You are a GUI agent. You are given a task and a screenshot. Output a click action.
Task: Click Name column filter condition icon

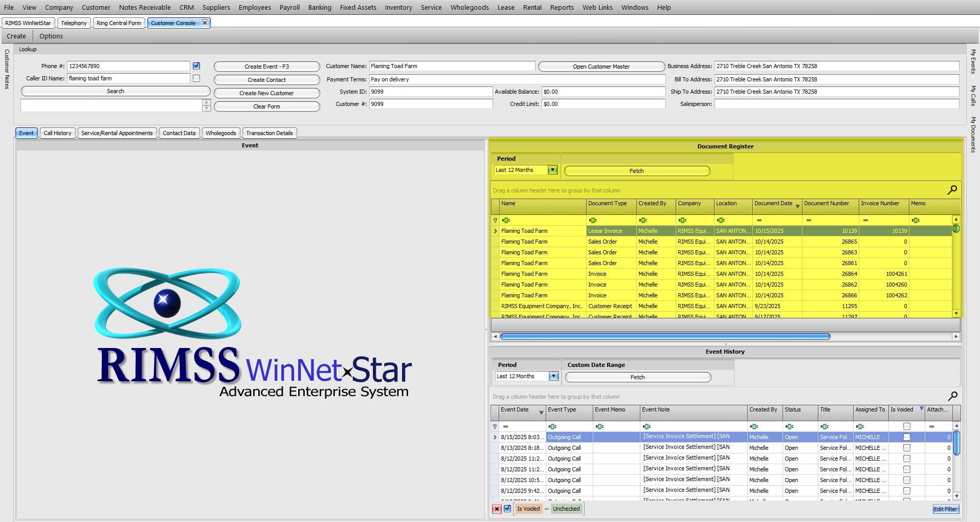pos(506,220)
